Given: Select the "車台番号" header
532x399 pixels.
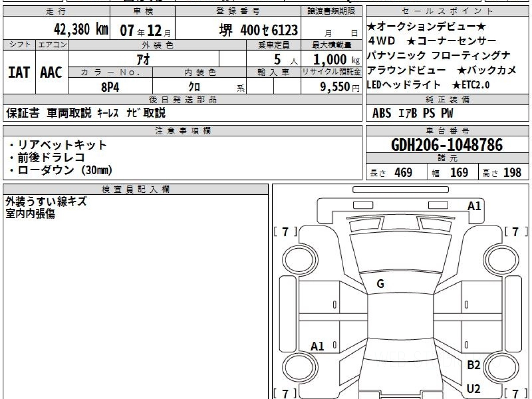Looking at the screenshot, I should tap(448, 130).
